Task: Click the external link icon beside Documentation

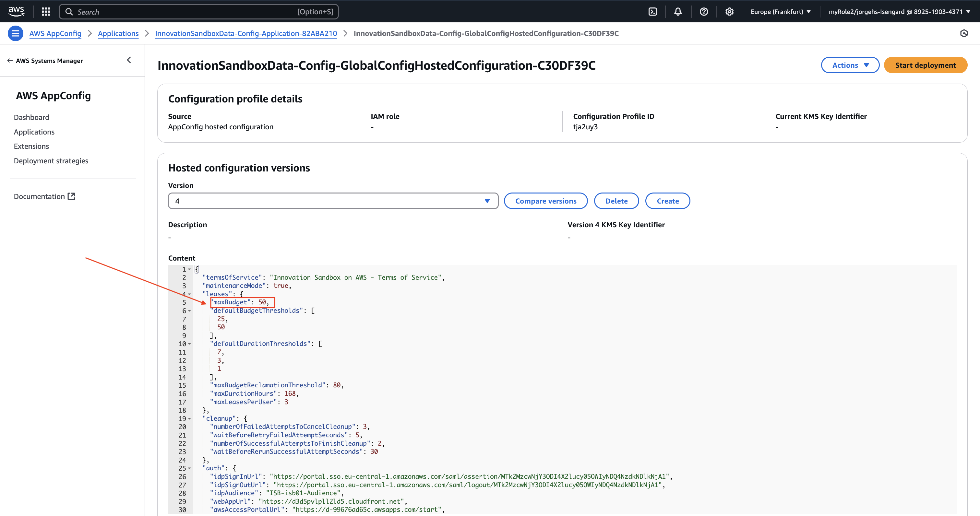Action: click(x=71, y=196)
